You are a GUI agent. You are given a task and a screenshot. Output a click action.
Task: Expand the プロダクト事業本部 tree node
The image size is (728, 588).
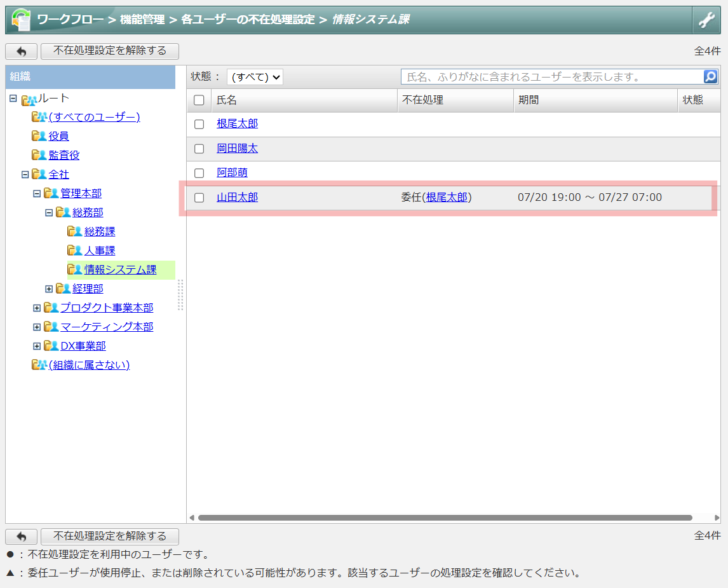37,308
